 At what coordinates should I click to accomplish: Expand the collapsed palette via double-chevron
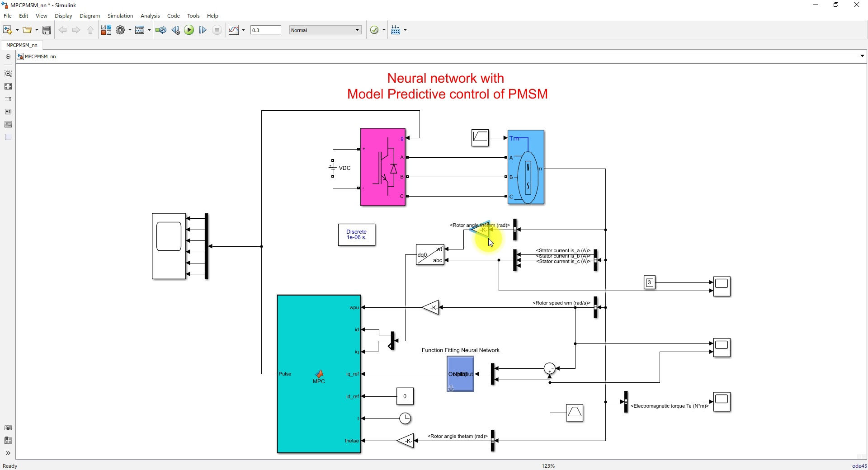tap(8, 453)
